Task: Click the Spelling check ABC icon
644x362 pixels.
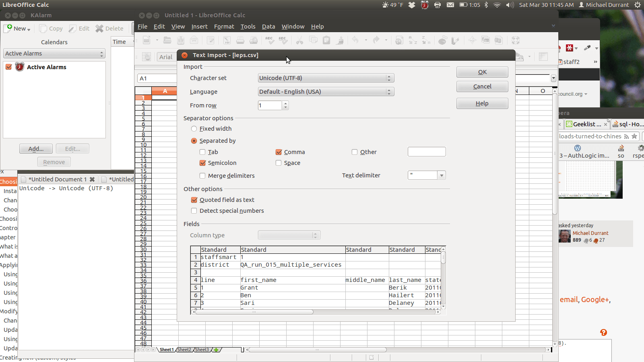Action: coord(270,40)
